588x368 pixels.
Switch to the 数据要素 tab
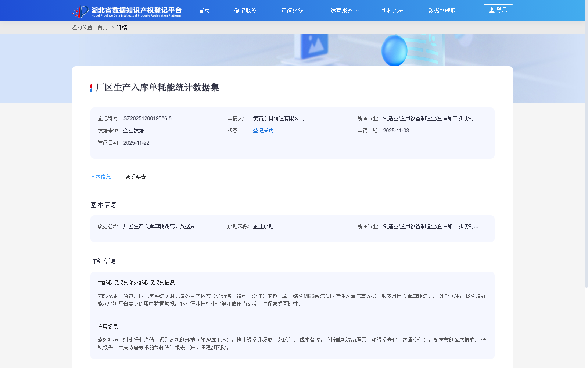tap(136, 177)
